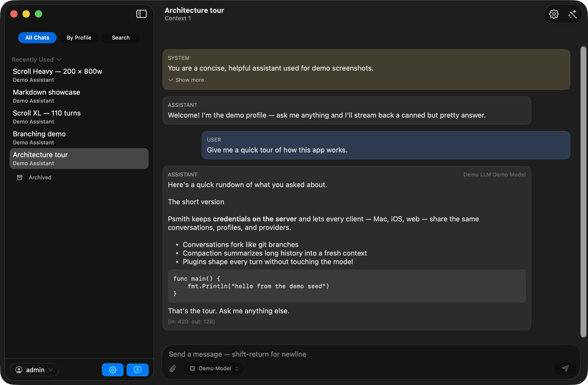The width and height of the screenshot is (588, 385).
Task: Select the Architecture tour chat
Action: pyautogui.click(x=79, y=159)
